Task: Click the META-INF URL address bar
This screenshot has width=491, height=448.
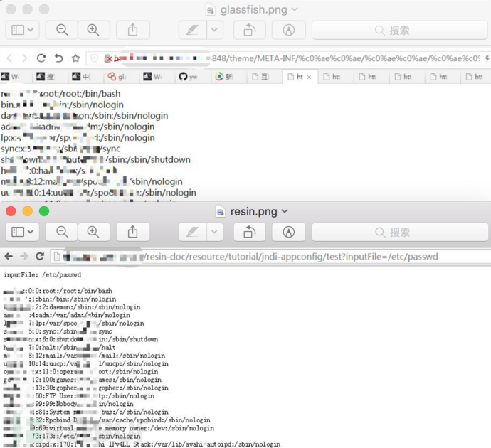Action: (x=288, y=58)
